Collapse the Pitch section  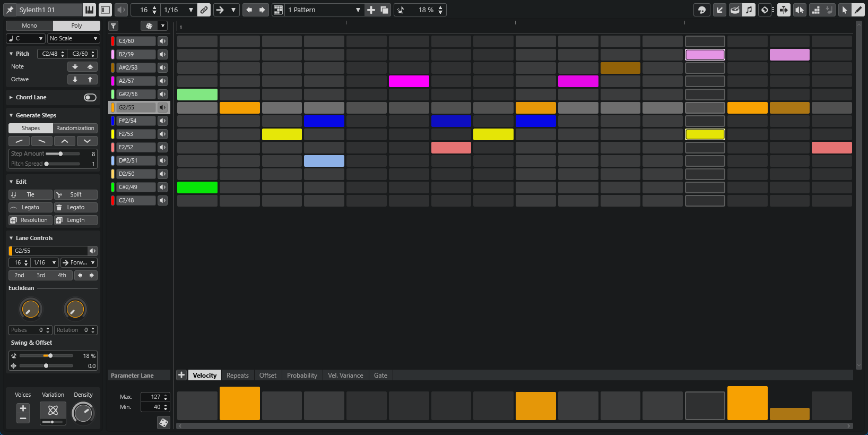[11, 54]
